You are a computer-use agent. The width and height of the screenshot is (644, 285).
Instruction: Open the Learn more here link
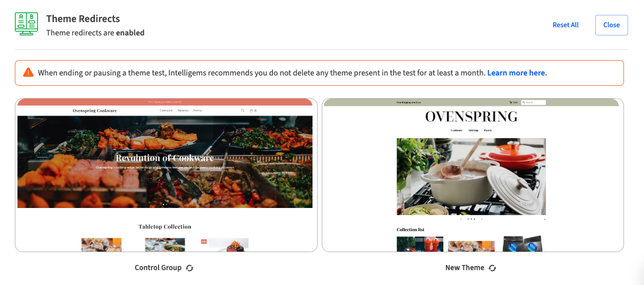coord(517,73)
